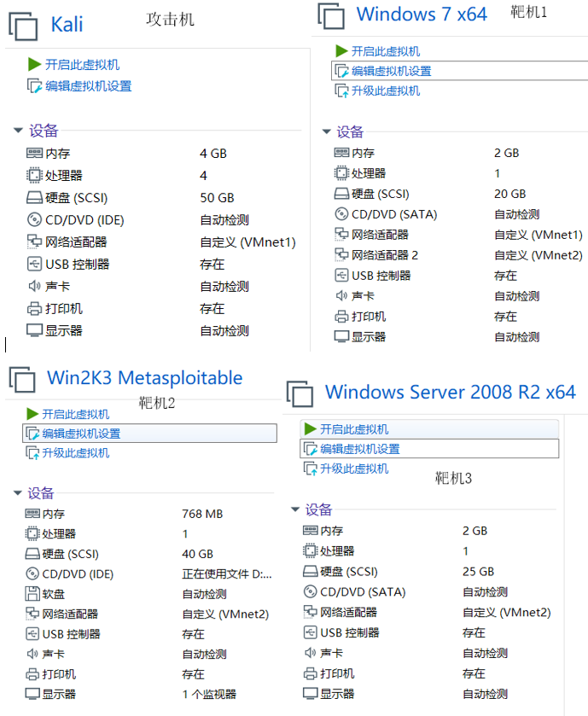Screen dimensions: 588x716
Task: Click Kali's SCSI hard disk icon
Action: coord(34,198)
